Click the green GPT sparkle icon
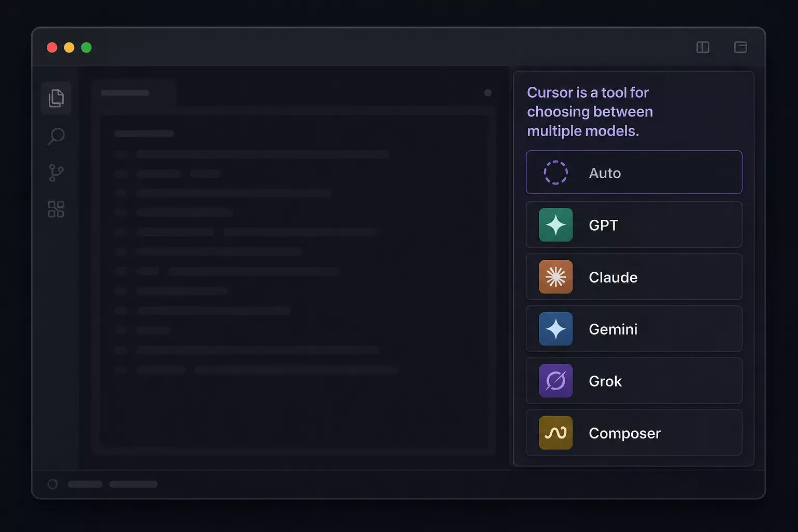Image resolution: width=798 pixels, height=532 pixels. tap(555, 225)
